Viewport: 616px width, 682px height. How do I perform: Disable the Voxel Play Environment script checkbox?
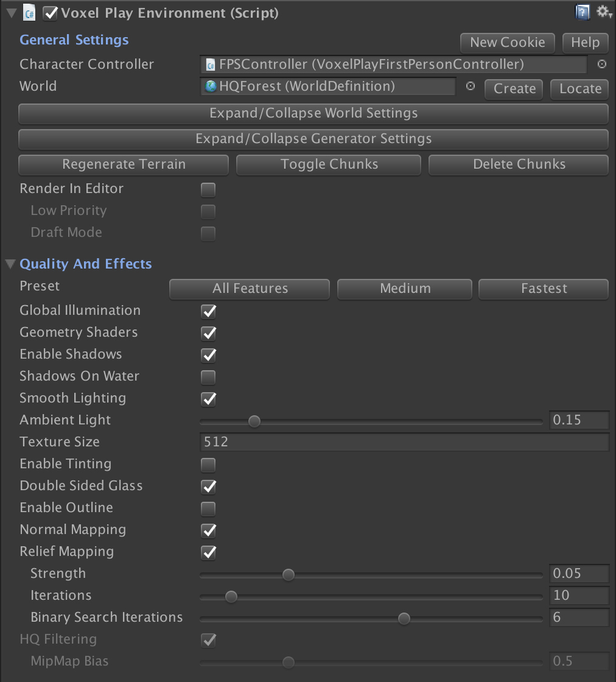pyautogui.click(x=51, y=13)
